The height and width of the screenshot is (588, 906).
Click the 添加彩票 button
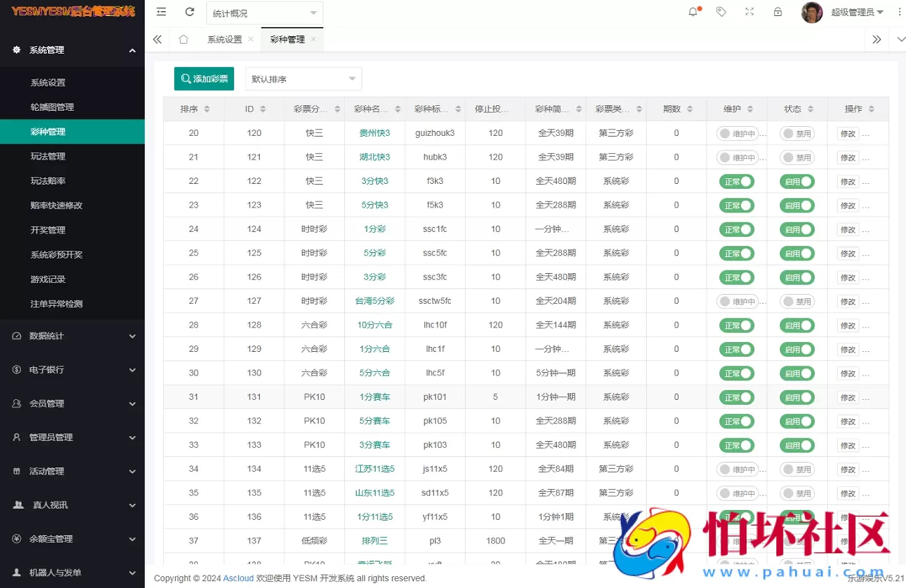[x=204, y=79]
